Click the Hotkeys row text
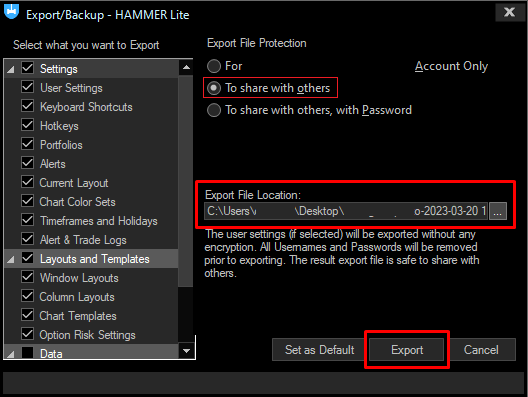Viewport: 528px width, 397px height. [x=59, y=126]
